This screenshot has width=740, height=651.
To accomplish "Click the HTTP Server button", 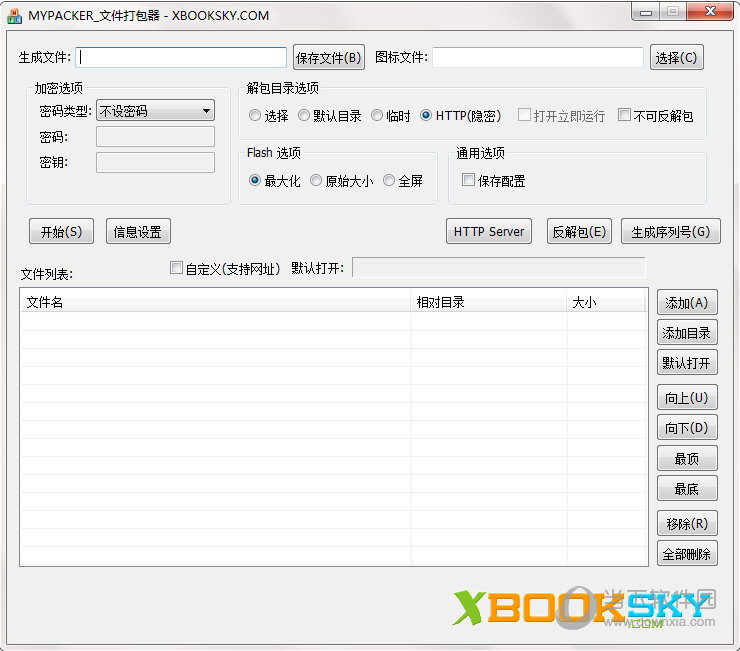I will (x=489, y=231).
